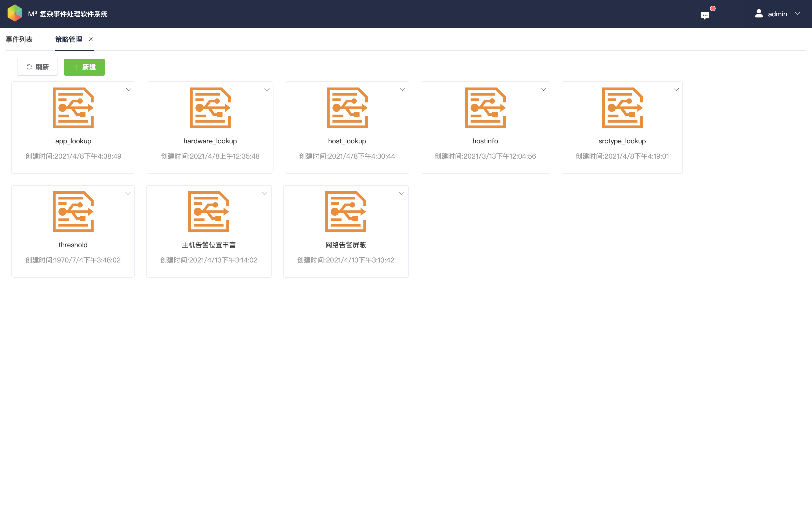This screenshot has height=508, width=812.
Task: Open the hardware_lookup policy icon
Action: tap(210, 108)
